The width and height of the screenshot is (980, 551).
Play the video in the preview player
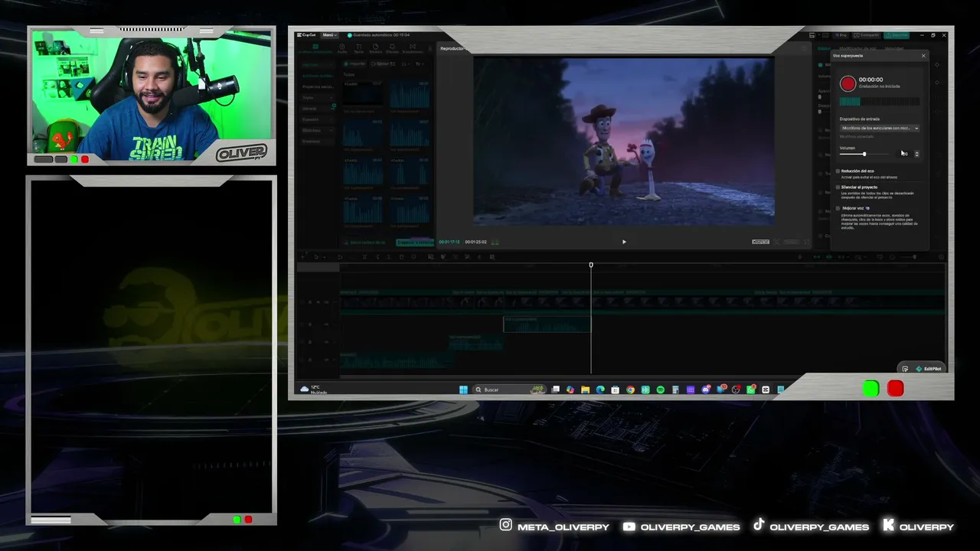(624, 242)
